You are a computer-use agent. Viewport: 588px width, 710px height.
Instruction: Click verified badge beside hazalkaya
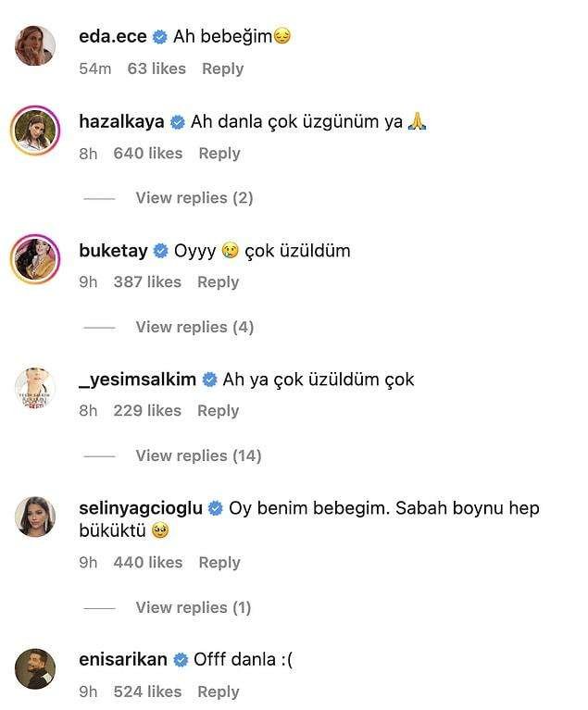[x=177, y=122]
